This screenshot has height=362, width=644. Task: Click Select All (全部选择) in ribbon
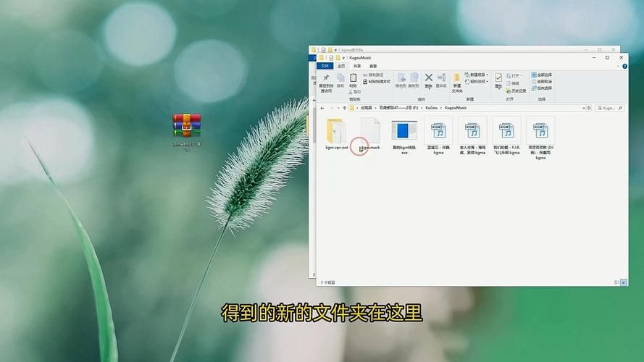tap(543, 75)
